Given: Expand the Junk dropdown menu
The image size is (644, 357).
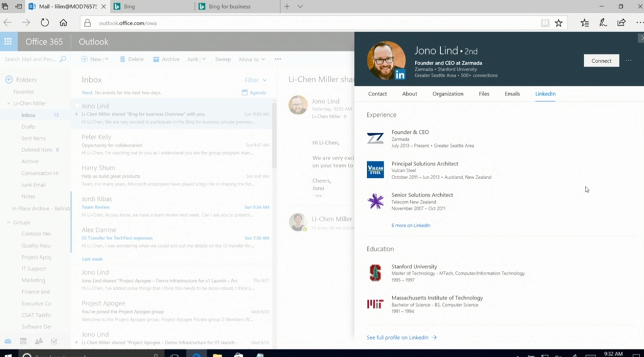Looking at the screenshot, I should 203,59.
